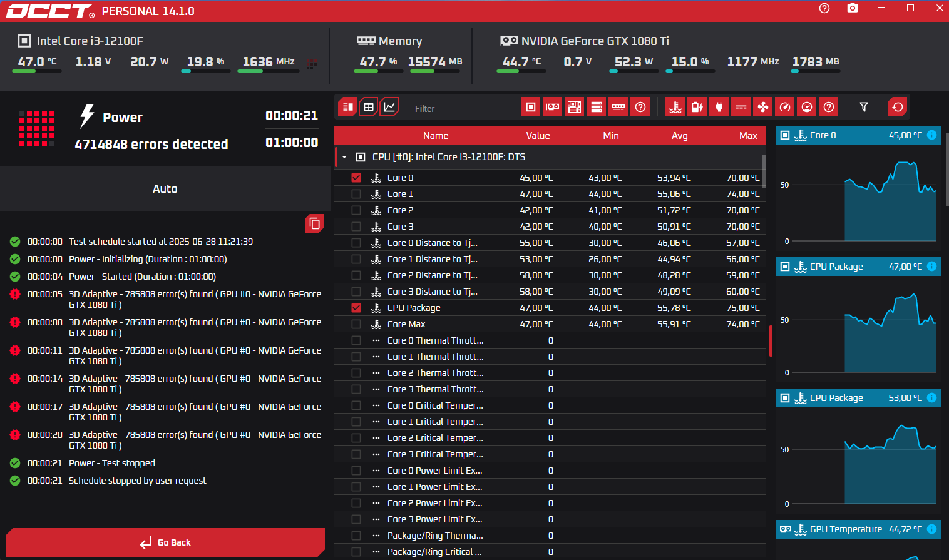The image size is (949, 560).
Task: Filter sensors by power plug icon
Action: coord(719,107)
